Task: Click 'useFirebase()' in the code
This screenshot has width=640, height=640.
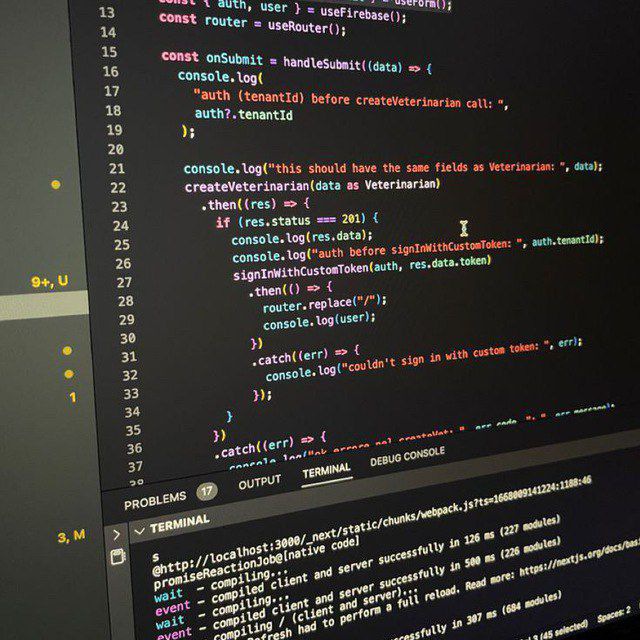Action: click(x=363, y=15)
